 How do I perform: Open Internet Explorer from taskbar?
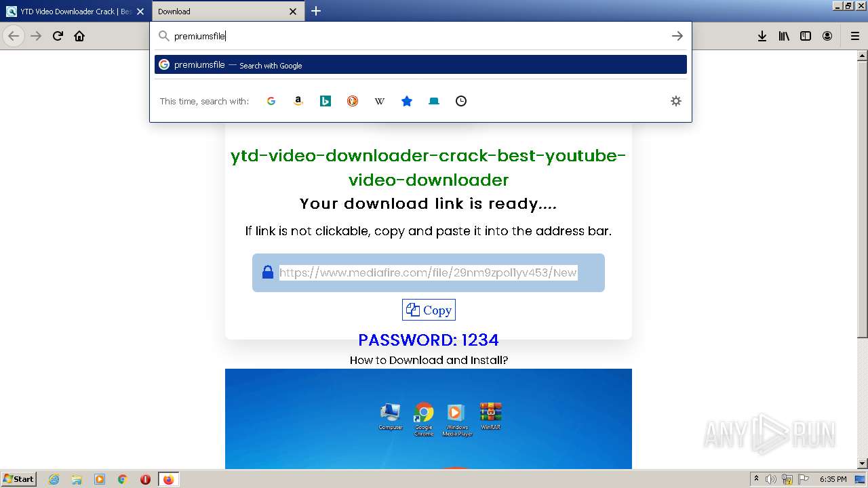point(54,479)
